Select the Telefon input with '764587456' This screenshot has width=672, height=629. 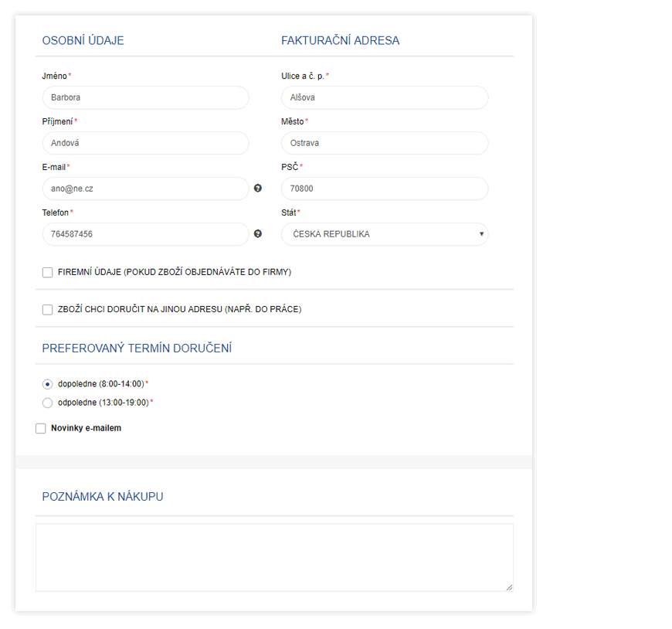click(x=145, y=234)
